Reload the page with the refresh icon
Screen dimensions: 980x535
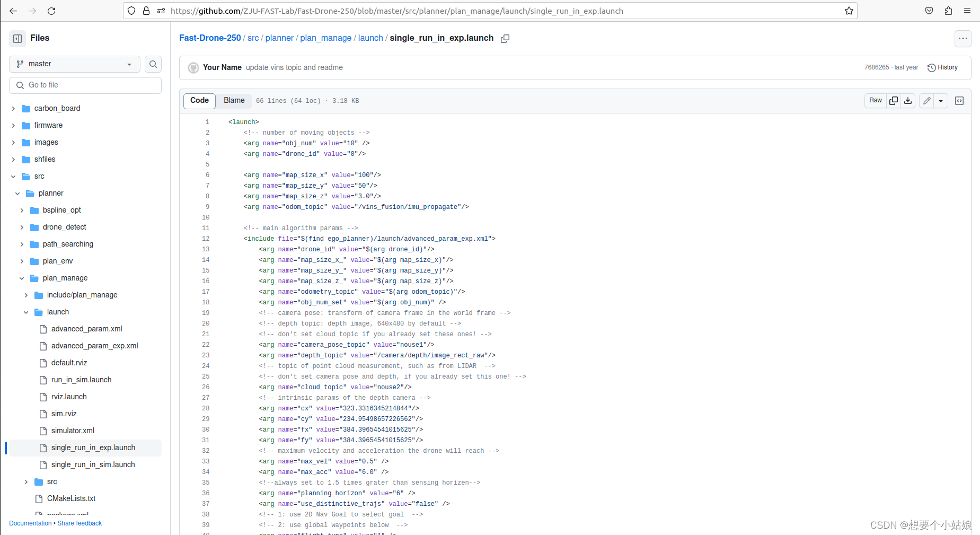click(x=51, y=11)
